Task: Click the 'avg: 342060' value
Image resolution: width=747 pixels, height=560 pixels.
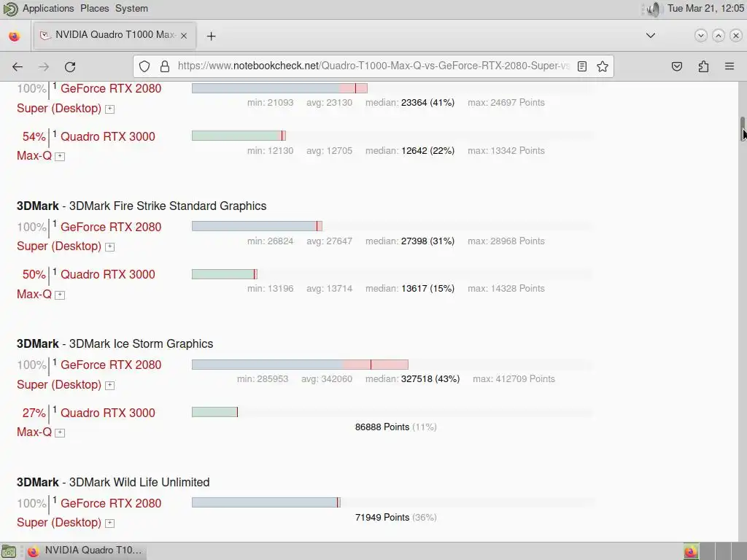Action: (327, 379)
